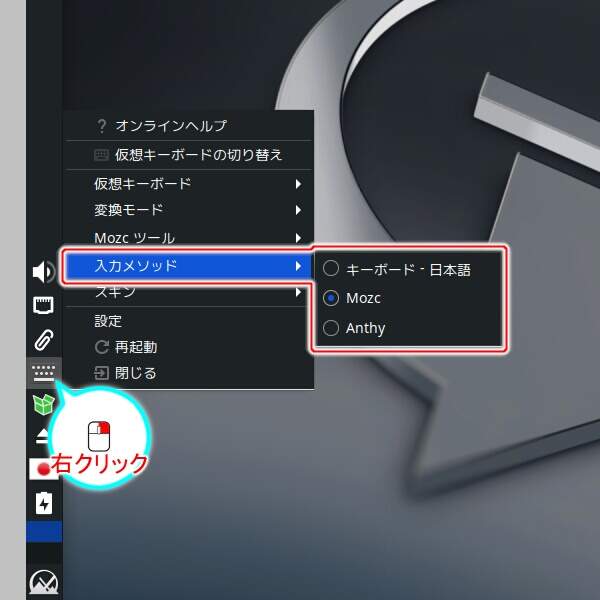The width and height of the screenshot is (600, 600).
Task: Click the Mozc label in submenu
Action: [x=363, y=298]
